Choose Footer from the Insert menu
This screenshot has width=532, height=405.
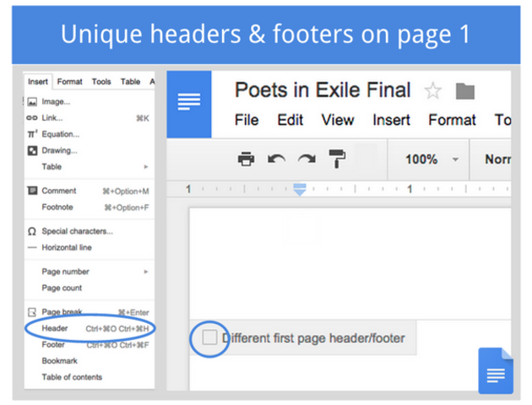(90, 345)
